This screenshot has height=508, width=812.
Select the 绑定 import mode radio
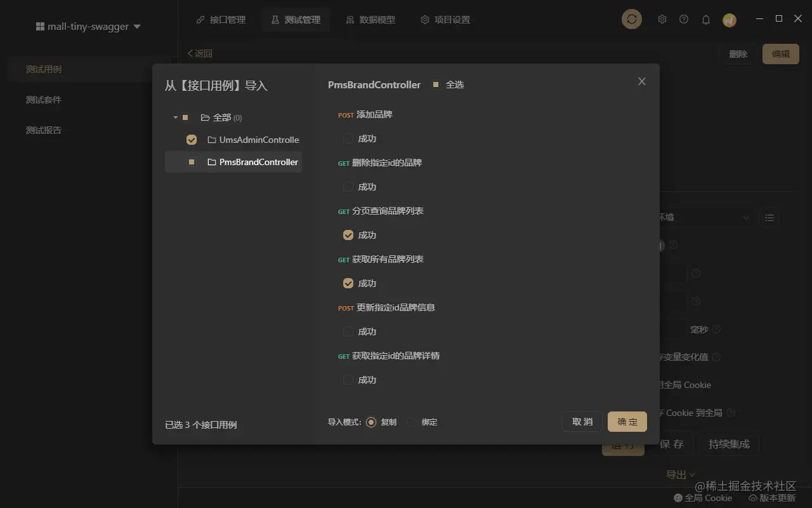(x=412, y=422)
